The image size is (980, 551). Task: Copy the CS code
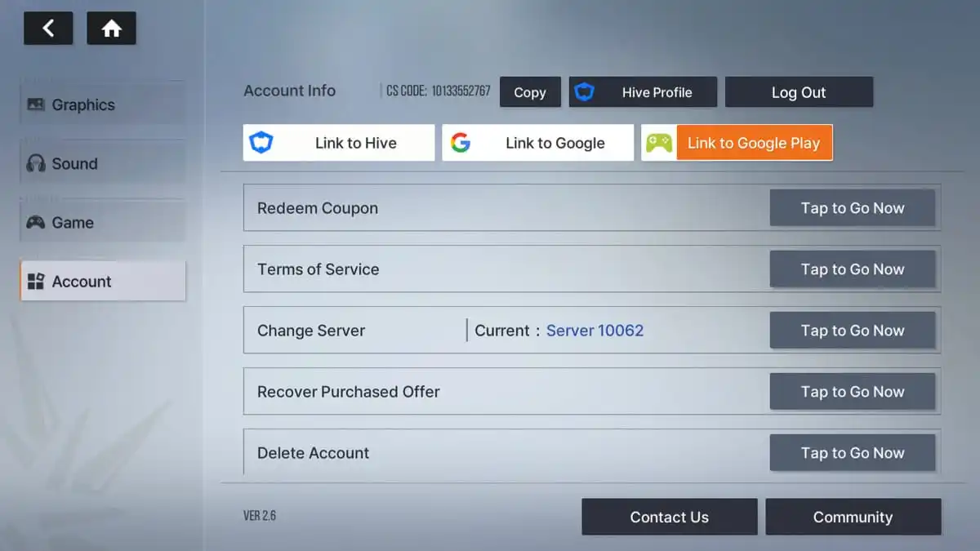click(x=530, y=92)
